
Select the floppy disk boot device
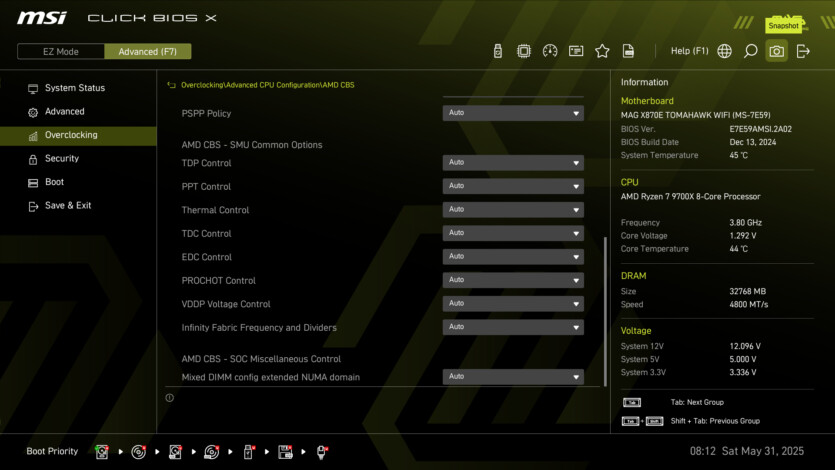pyautogui.click(x=285, y=452)
